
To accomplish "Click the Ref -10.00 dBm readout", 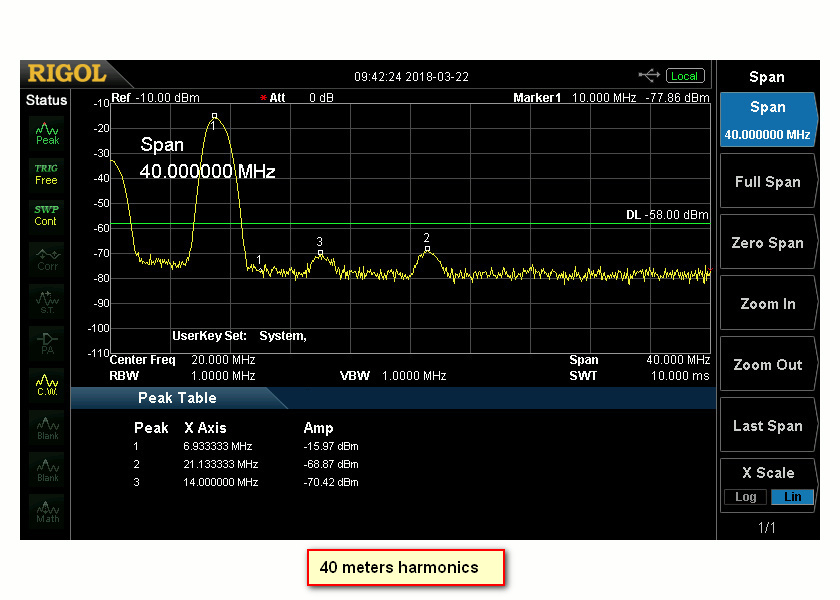I will click(155, 98).
